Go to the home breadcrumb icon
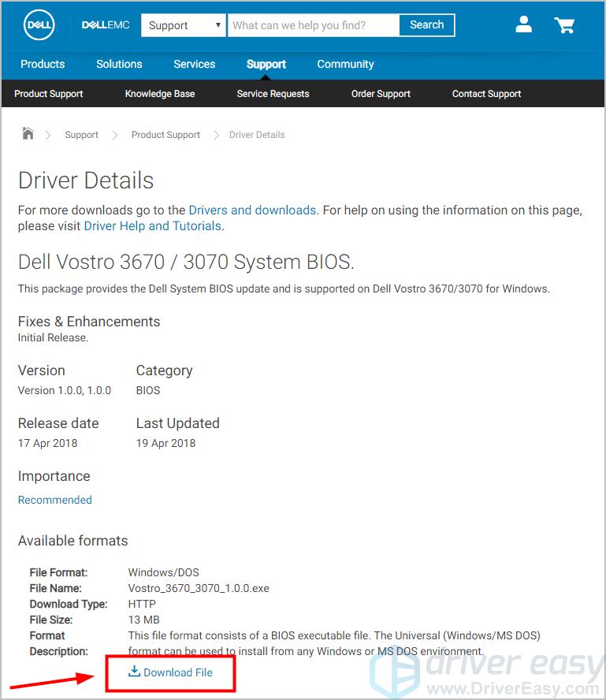 [28, 133]
